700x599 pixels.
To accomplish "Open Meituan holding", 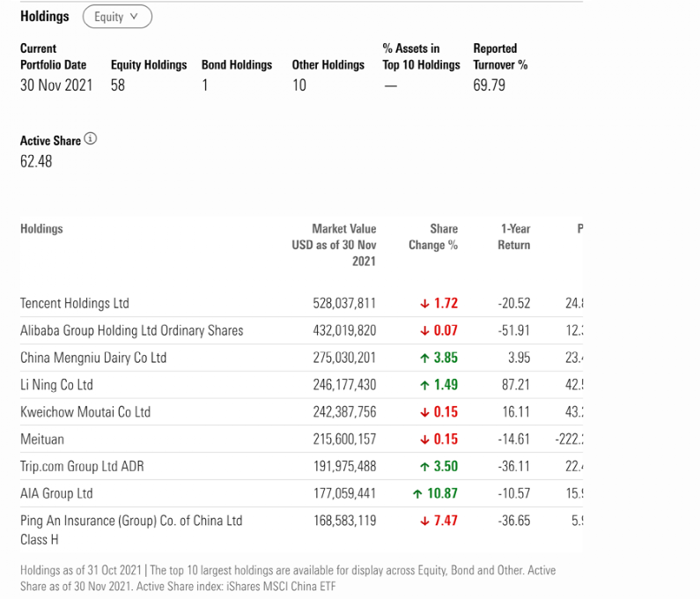I will (42, 439).
